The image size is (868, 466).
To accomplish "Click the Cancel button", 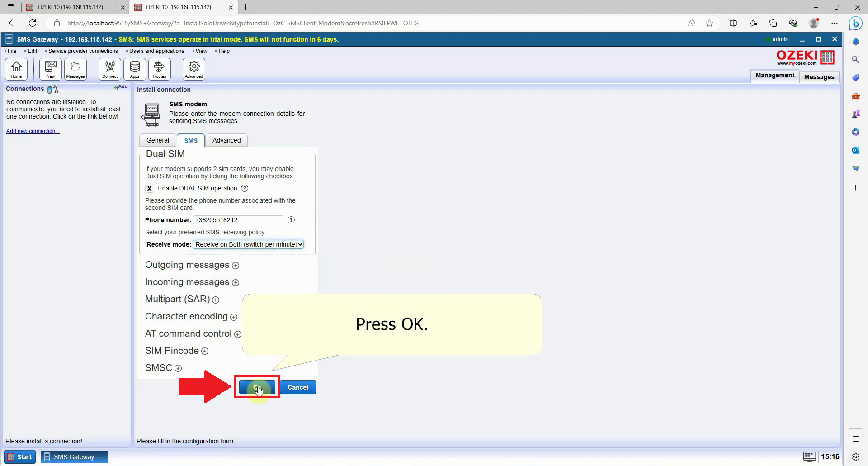I will coord(297,387).
